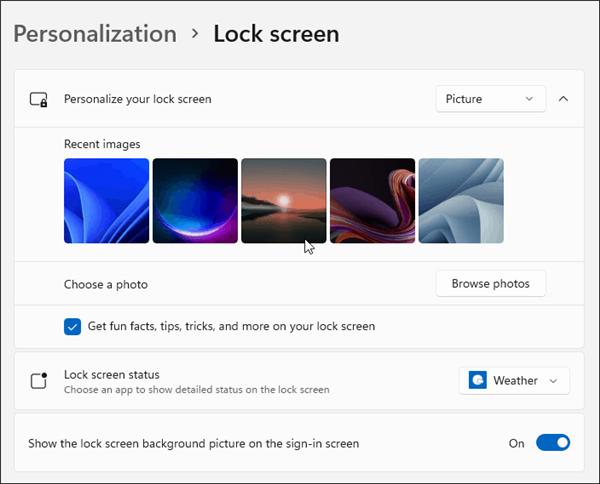Click the breadcrumb chevron after Personalization
Viewport: 600px width, 484px height.
coord(195,34)
